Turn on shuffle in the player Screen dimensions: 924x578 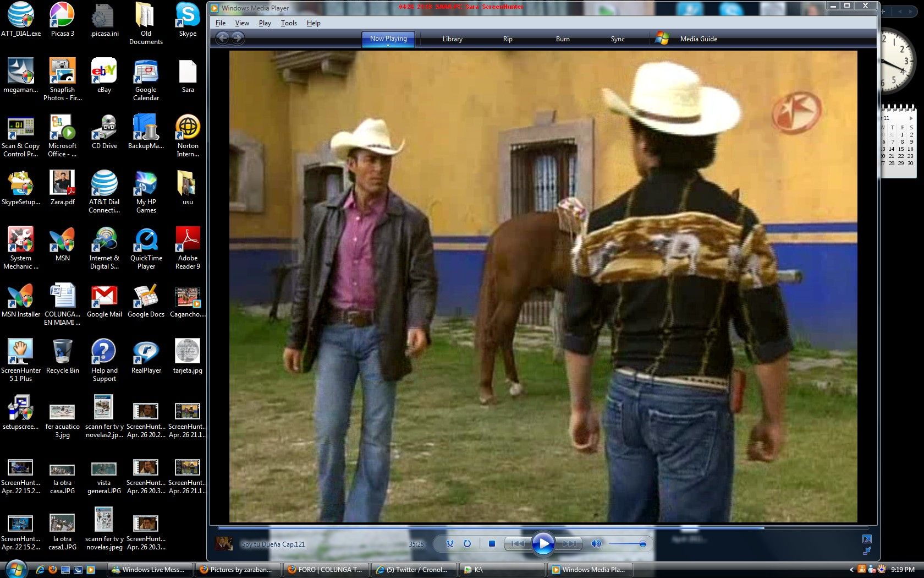[450, 544]
